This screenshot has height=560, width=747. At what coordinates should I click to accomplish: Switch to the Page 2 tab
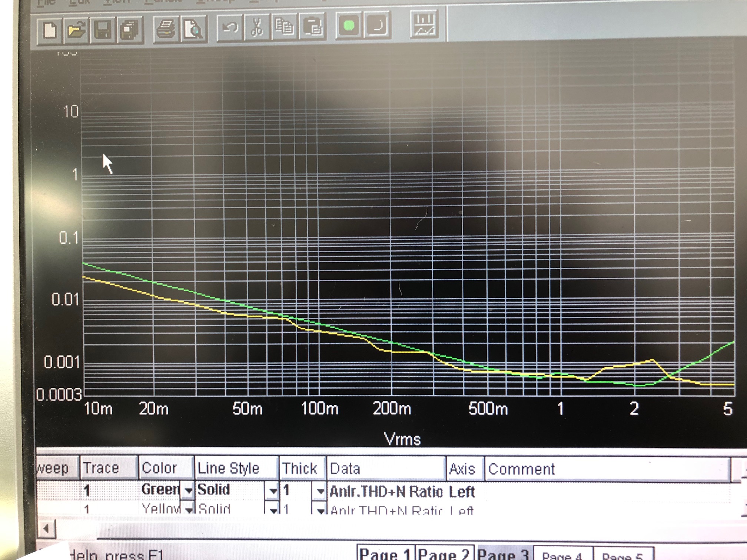coord(445,553)
